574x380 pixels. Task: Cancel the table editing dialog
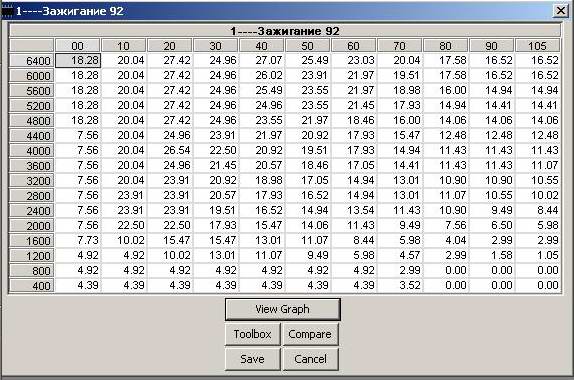coord(310,359)
